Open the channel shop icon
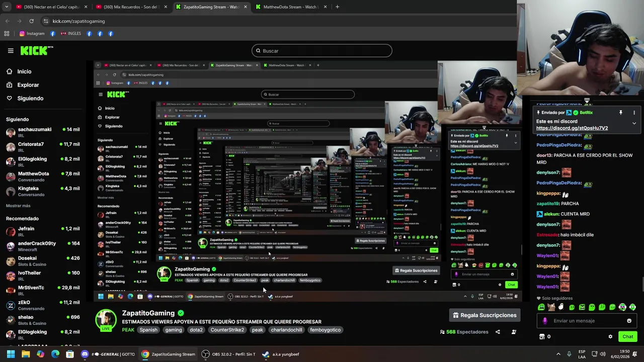644x362 pixels. tap(542, 337)
